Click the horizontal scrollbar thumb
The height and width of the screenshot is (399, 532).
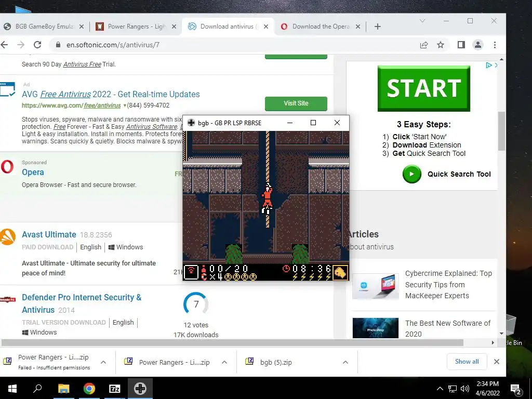(x=232, y=343)
